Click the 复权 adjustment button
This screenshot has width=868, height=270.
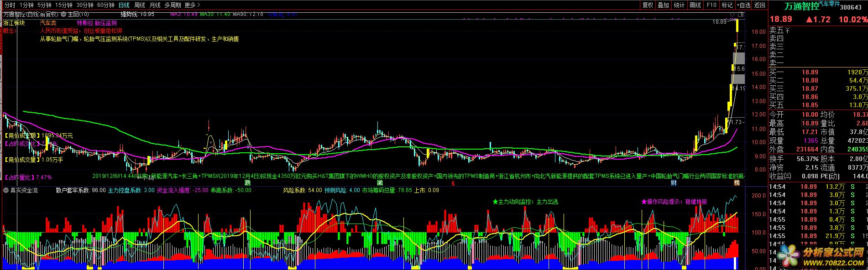(x=648, y=5)
